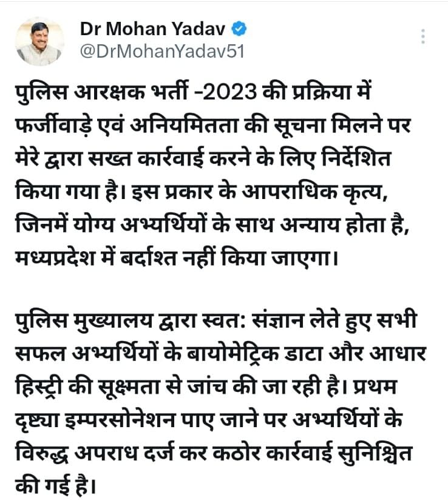Click the word 'मध्यप्रदेश' in the tweet
This screenshot has height=503, width=448.
click(55, 258)
